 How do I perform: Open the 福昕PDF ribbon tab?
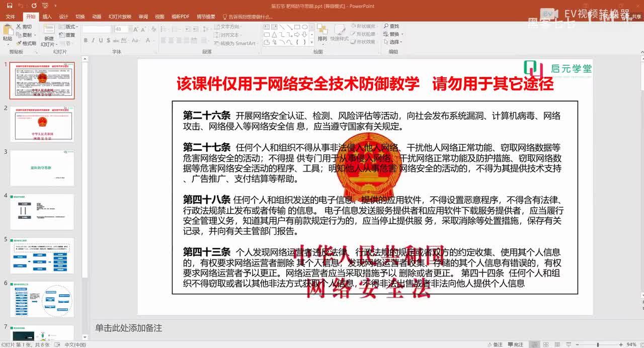(180, 17)
